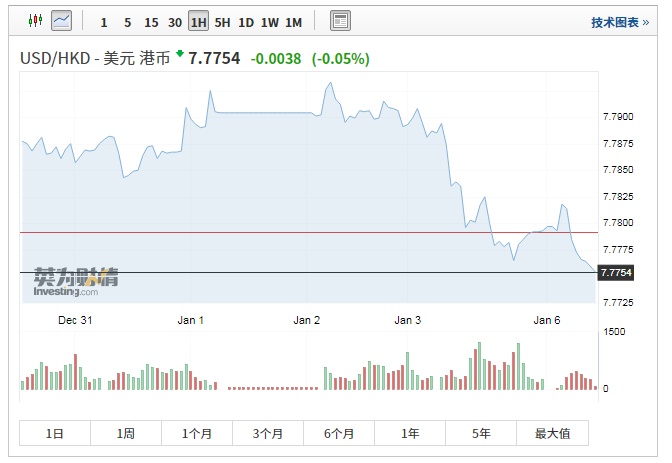Select the 1H interval button

click(198, 22)
